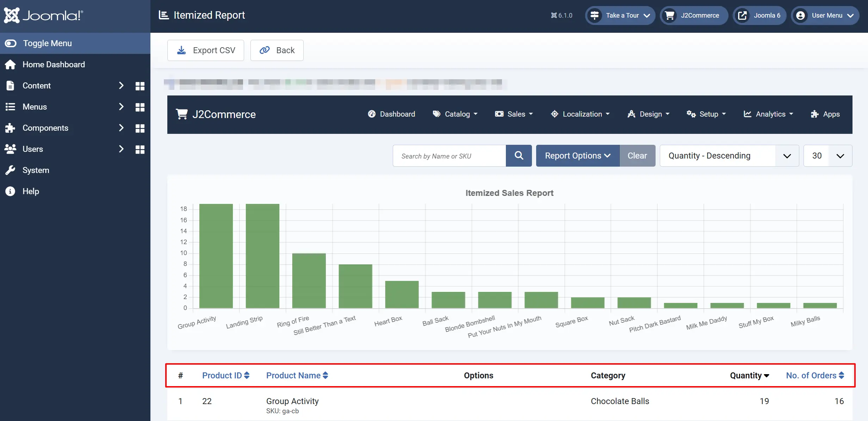The width and height of the screenshot is (868, 421).
Task: Open Content dashboard grid icon
Action: 140,86
